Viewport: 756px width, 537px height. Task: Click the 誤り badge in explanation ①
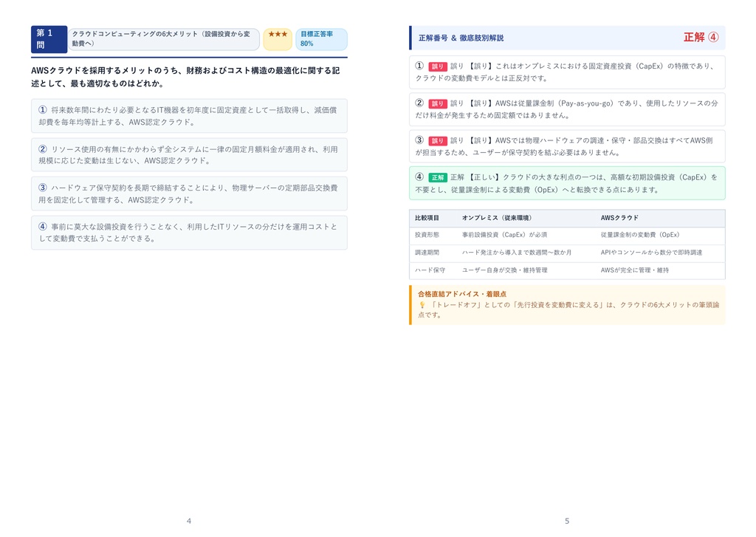point(437,66)
